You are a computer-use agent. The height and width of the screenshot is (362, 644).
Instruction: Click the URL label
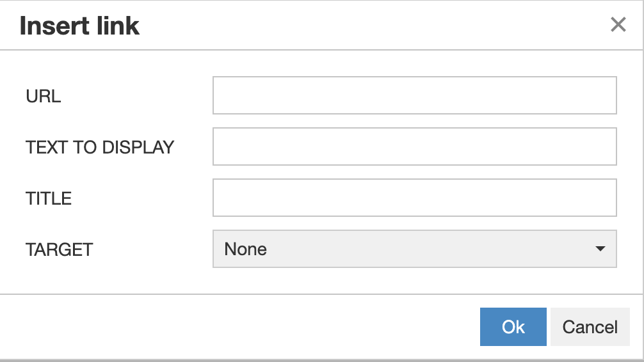[x=44, y=97]
